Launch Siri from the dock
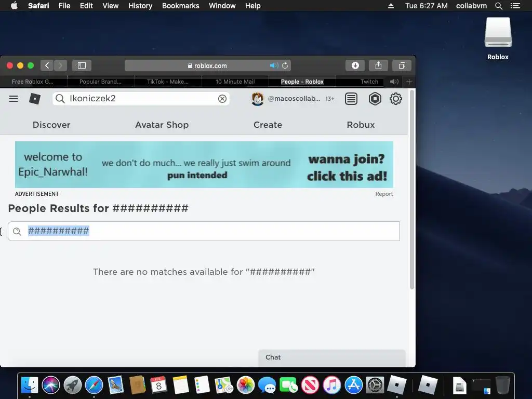532x399 pixels. (x=51, y=385)
